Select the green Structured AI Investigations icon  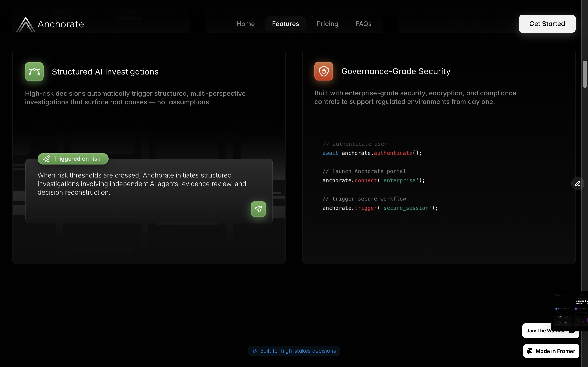34,71
